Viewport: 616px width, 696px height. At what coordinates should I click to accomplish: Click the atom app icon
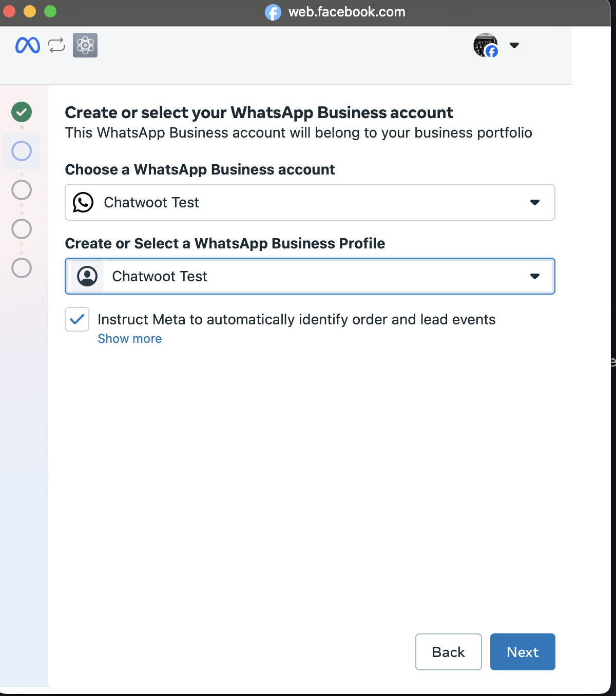coord(85,45)
